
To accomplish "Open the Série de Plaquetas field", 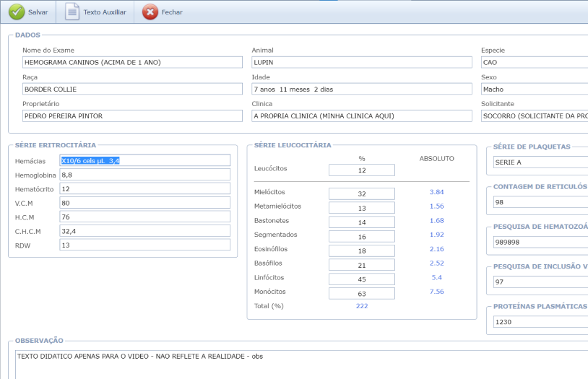I will coord(539,162).
